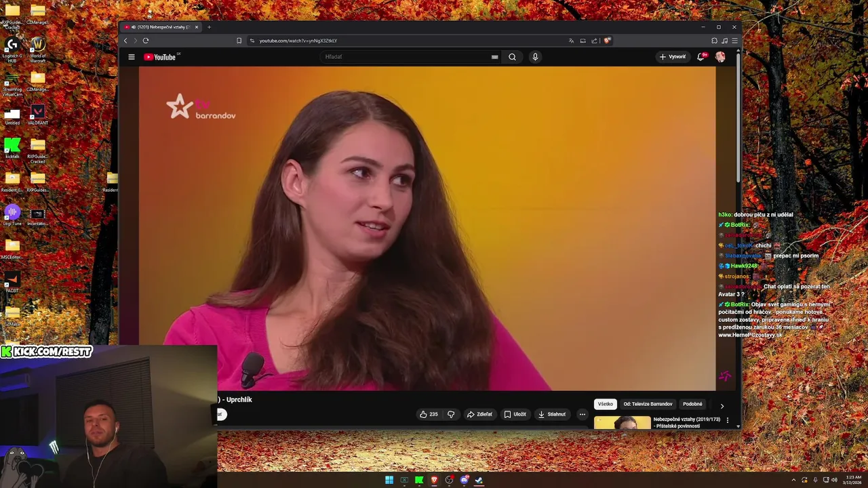The width and height of the screenshot is (868, 488).
Task: Open the on-screen keyboard icon in search
Action: [494, 57]
